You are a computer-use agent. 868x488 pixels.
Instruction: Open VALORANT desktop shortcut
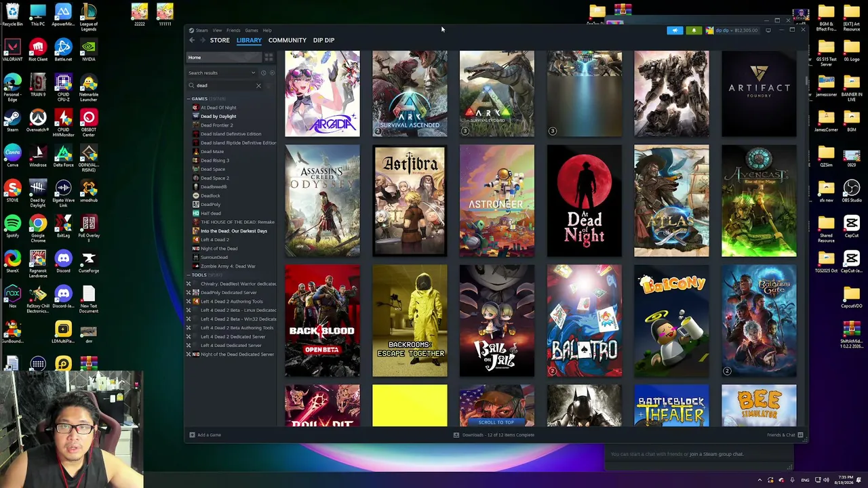pos(12,50)
